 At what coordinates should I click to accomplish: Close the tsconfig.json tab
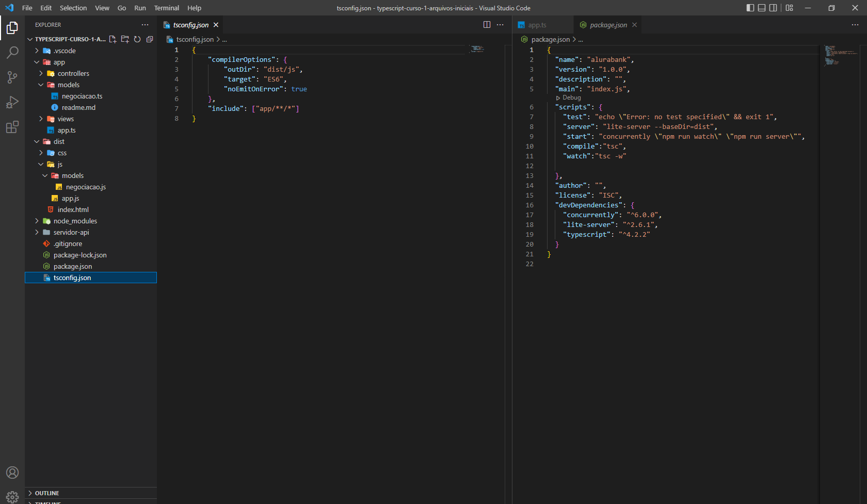pos(216,25)
